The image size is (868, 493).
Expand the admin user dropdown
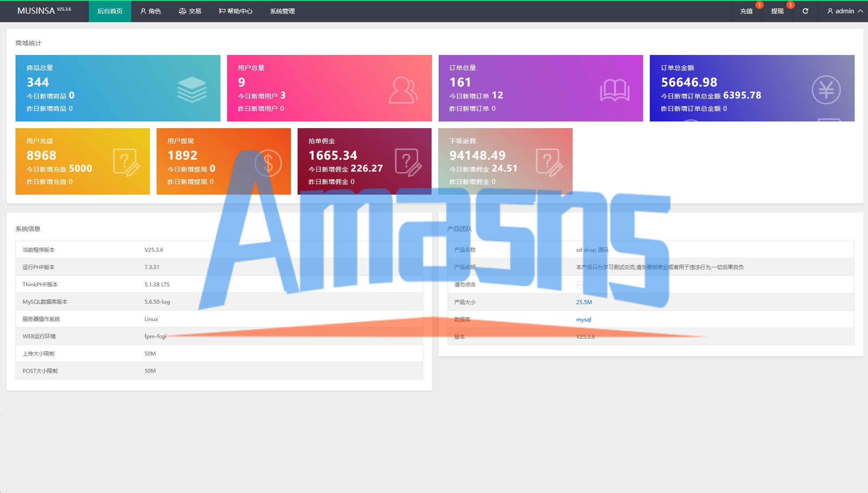click(x=844, y=11)
